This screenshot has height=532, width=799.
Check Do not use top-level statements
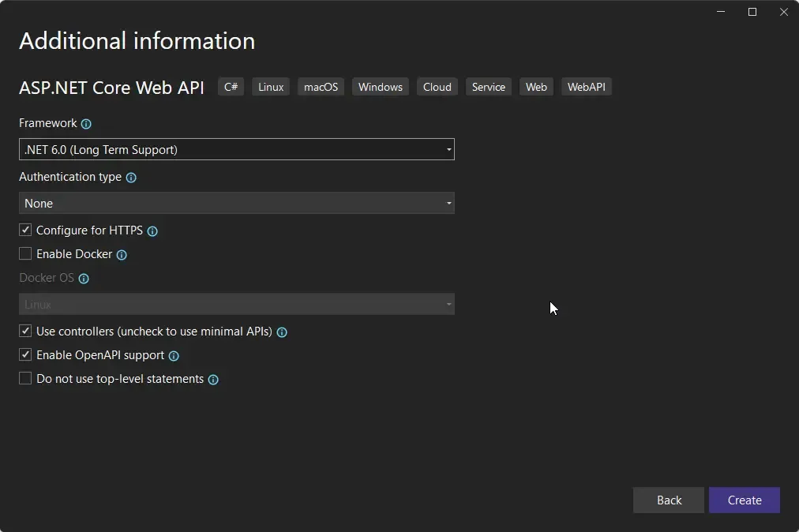tap(24, 378)
